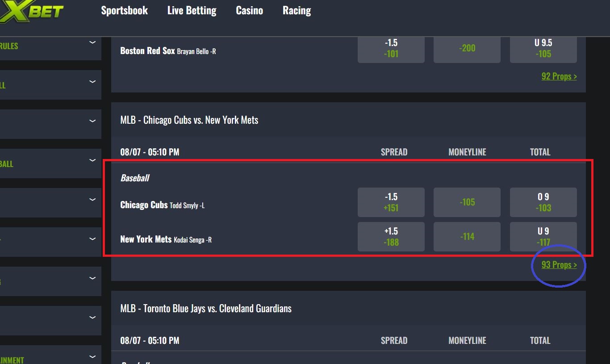Screen dimensions: 610x364
Task: Select the New York Mets +1.5 spread at -188
Action: [x=391, y=237]
